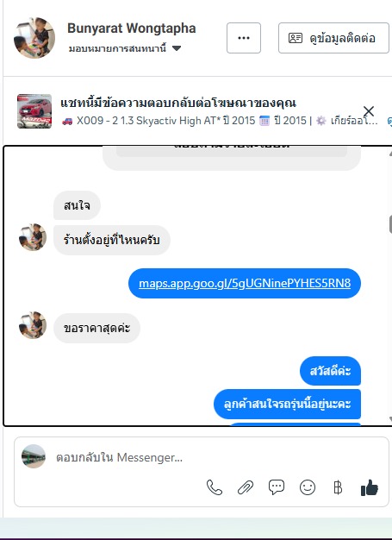
Task: Click the baht payment request icon
Action: coord(338,487)
